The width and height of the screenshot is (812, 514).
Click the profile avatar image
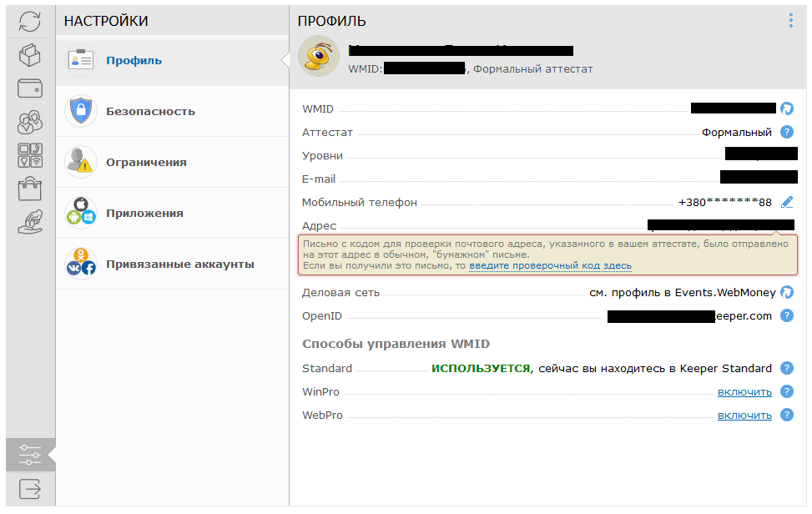pos(319,57)
